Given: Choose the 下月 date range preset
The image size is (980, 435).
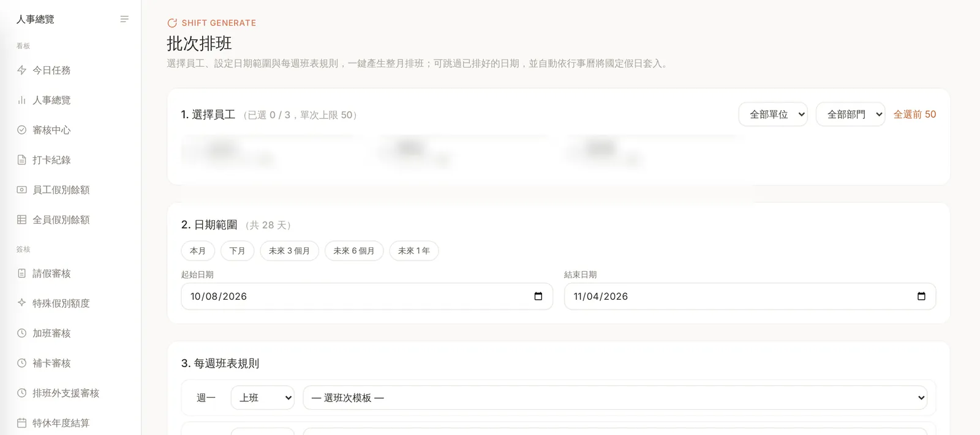Looking at the screenshot, I should pos(238,251).
